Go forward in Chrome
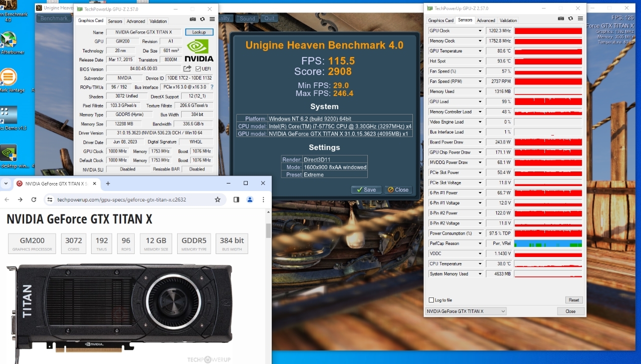The width and height of the screenshot is (641, 364). coord(20,199)
